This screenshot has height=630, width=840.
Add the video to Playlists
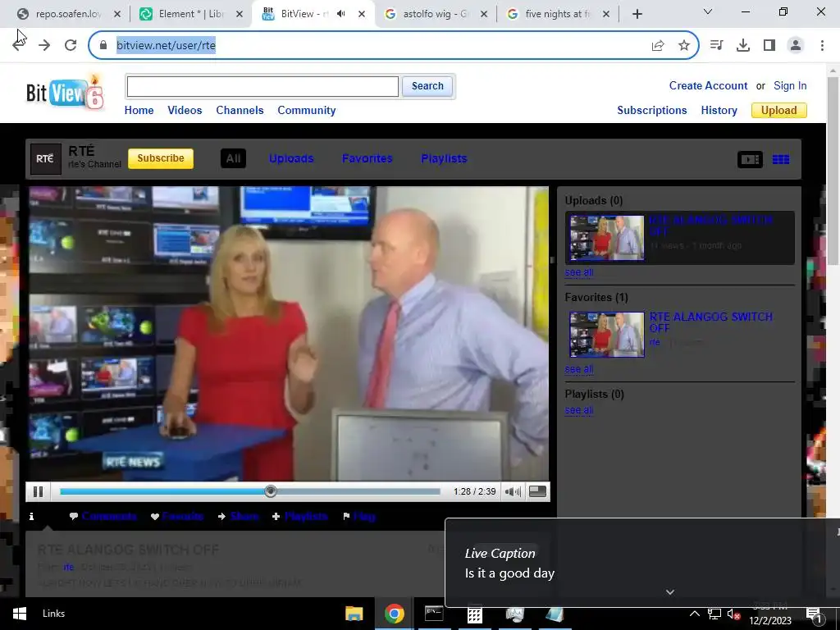[300, 517]
